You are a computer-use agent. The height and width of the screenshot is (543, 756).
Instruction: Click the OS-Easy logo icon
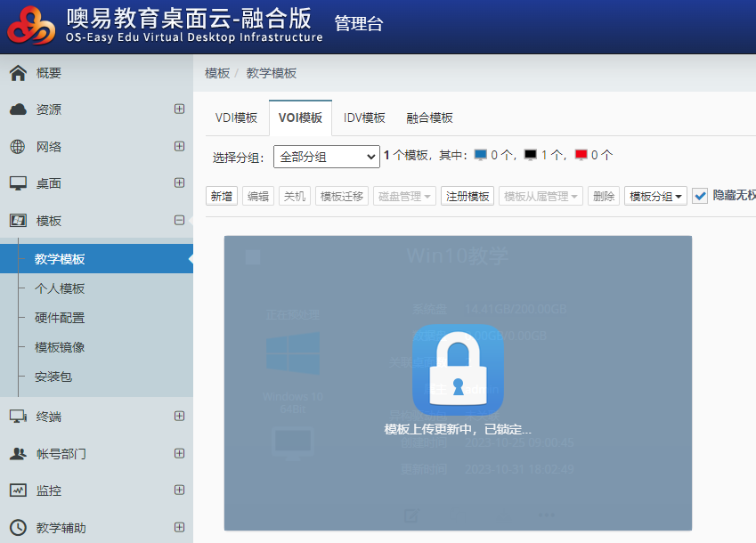click(x=31, y=25)
